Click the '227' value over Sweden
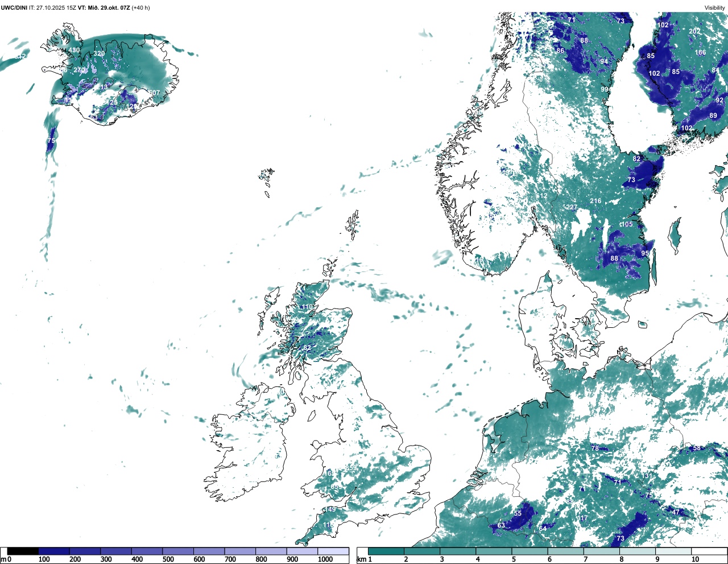728x564 pixels. coord(572,207)
